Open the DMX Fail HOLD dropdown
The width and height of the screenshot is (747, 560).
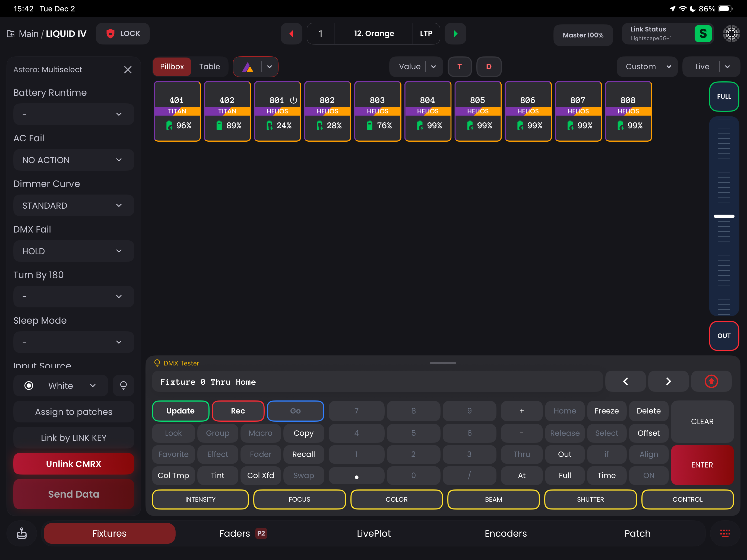74,251
